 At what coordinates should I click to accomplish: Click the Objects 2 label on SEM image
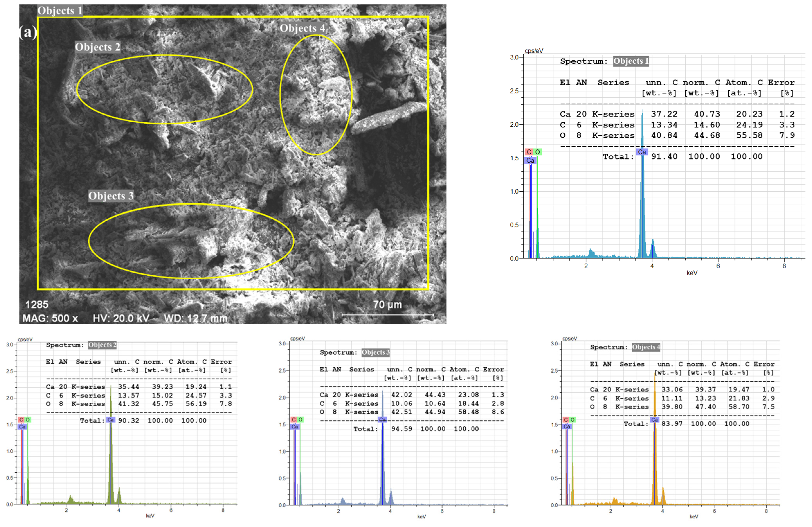pyautogui.click(x=98, y=47)
